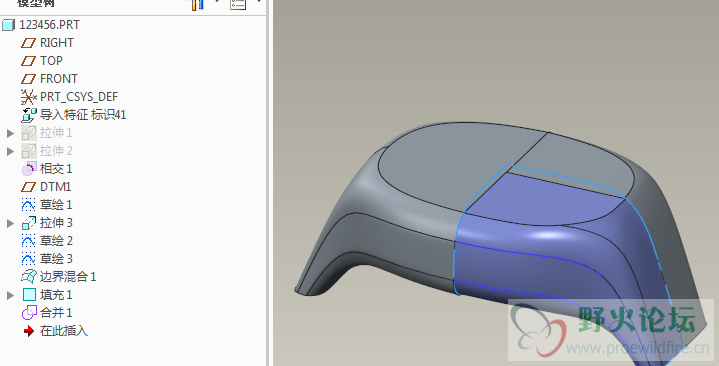This screenshot has height=366, width=719.
Task: Click the TOP datum plane icon
Action: (28, 61)
